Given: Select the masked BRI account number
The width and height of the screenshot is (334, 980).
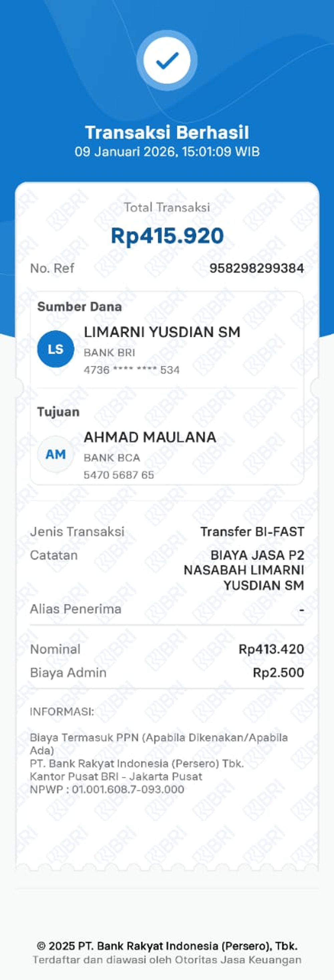Looking at the screenshot, I should pyautogui.click(x=131, y=370).
